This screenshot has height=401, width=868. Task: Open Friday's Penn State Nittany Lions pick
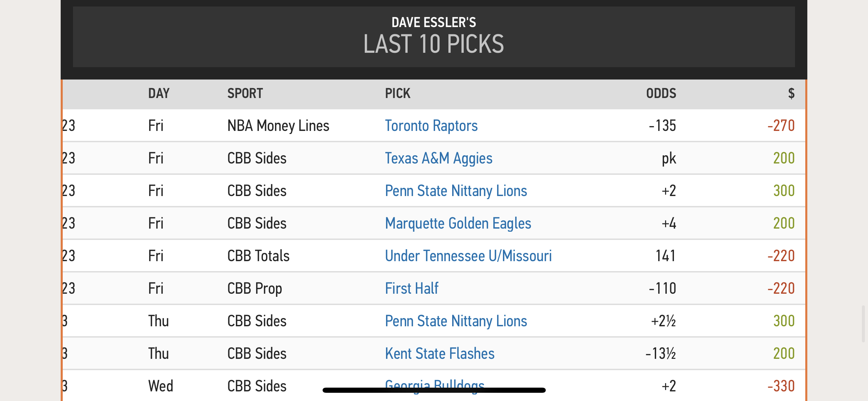[456, 191]
